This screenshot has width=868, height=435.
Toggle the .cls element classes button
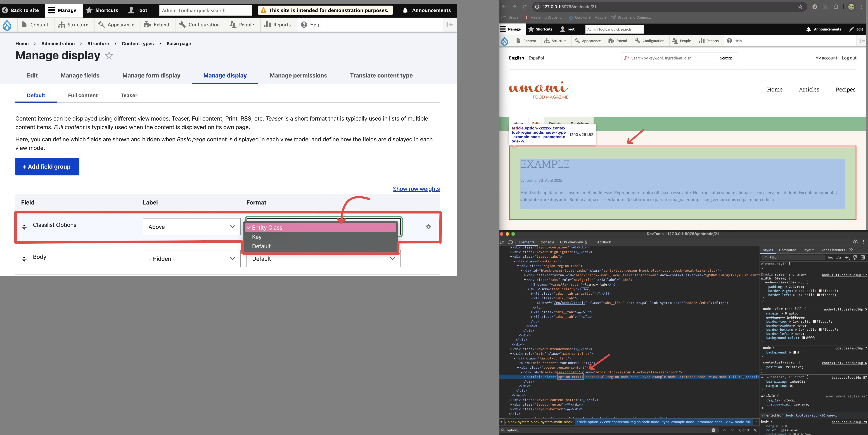coord(839,258)
